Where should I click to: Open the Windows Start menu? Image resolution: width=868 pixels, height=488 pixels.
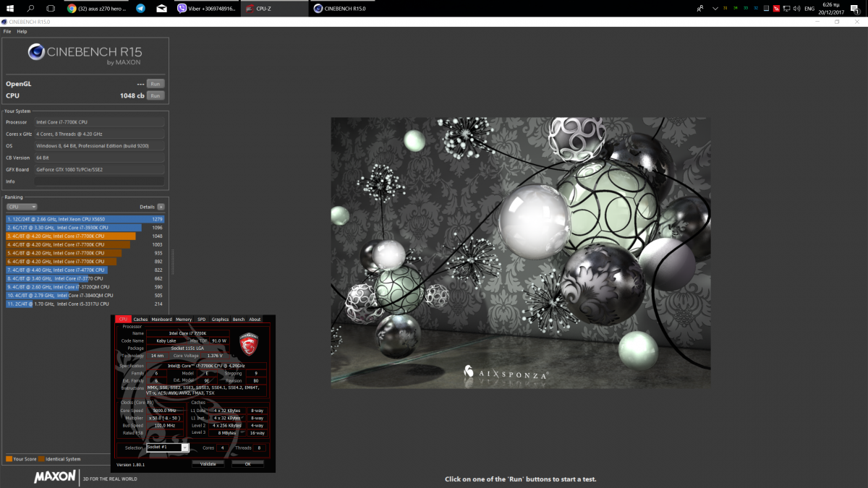point(10,9)
